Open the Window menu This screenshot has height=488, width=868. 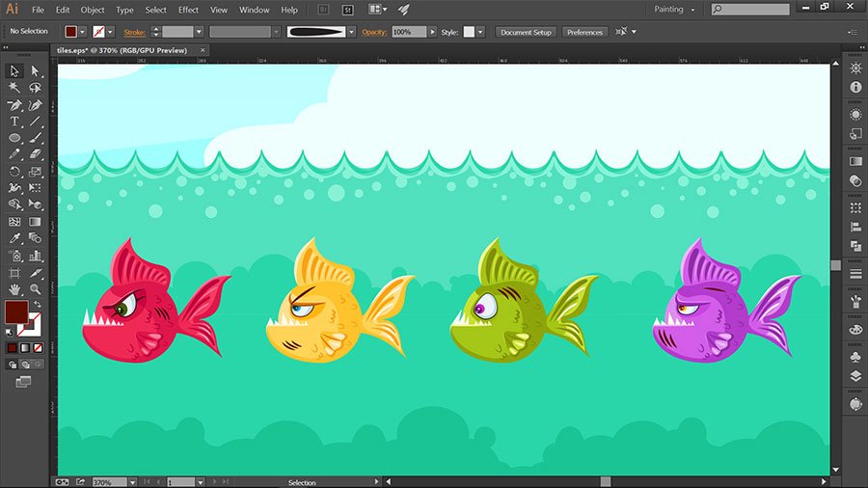click(254, 10)
